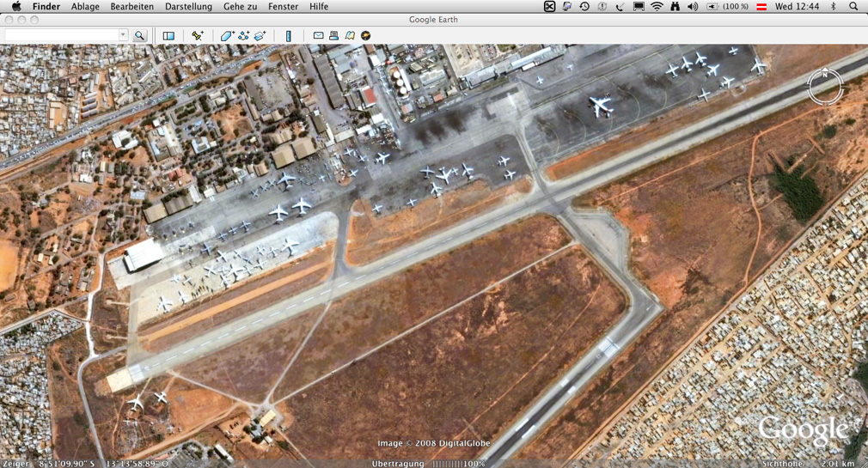
Task: Add a new placemark pin
Action: (x=198, y=36)
